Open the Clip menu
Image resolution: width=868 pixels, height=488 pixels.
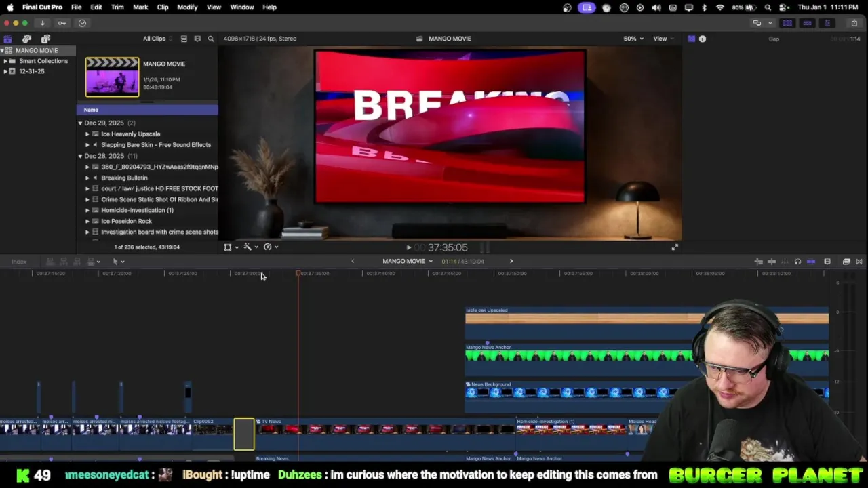click(x=163, y=7)
